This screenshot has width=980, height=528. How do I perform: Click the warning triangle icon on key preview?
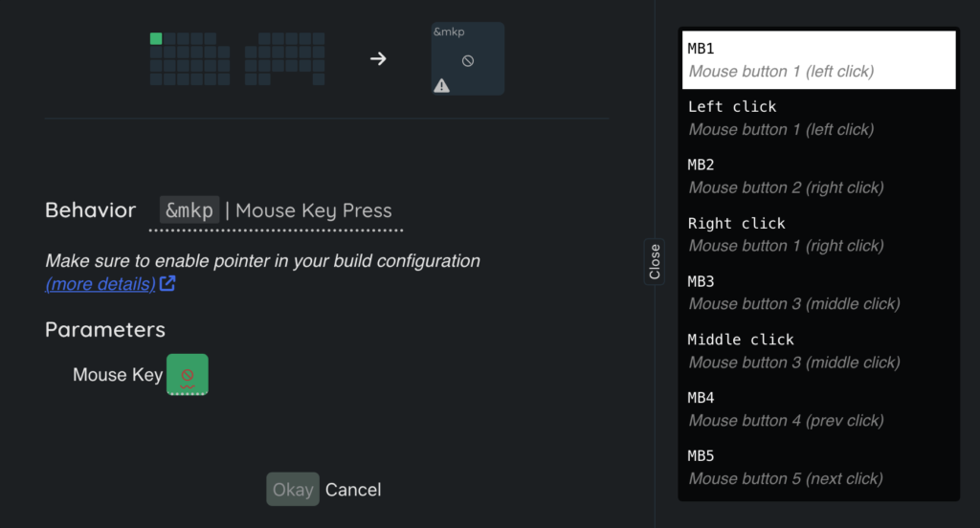point(441,85)
